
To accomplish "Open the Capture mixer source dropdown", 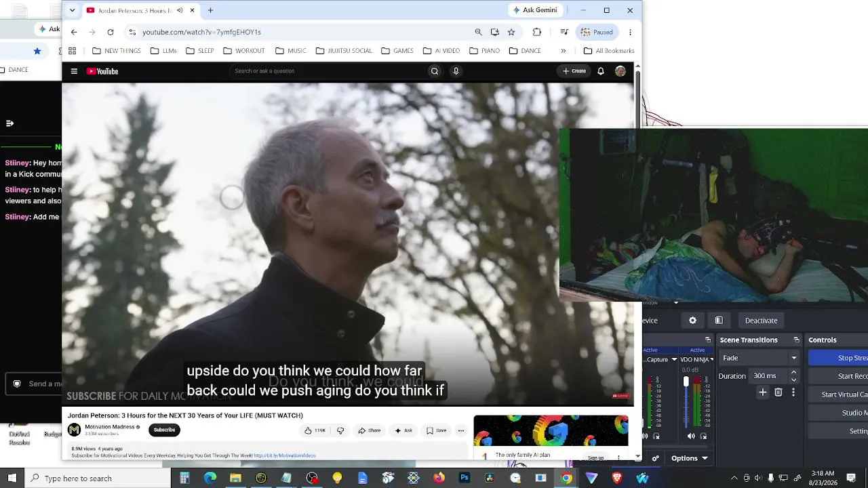I will click(674, 359).
